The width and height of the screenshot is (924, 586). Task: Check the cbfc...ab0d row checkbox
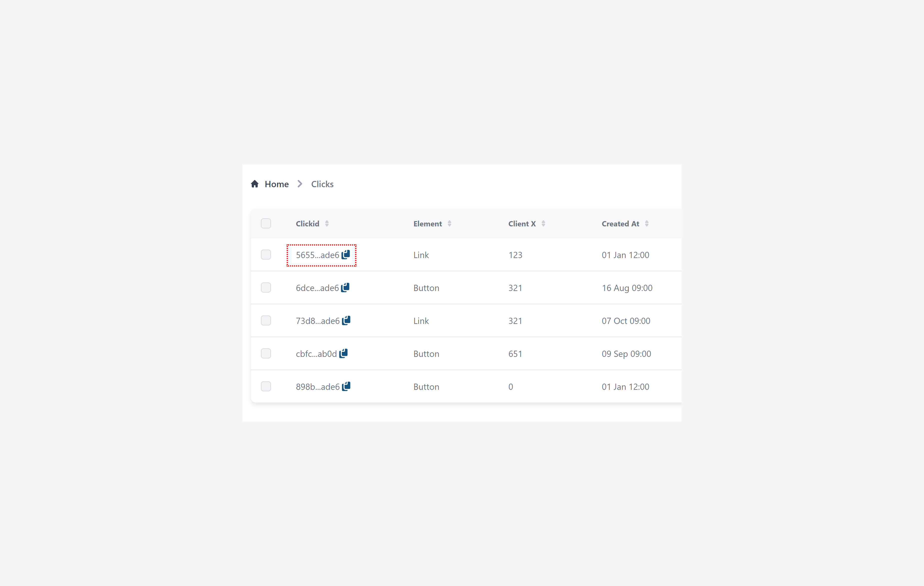pos(266,354)
